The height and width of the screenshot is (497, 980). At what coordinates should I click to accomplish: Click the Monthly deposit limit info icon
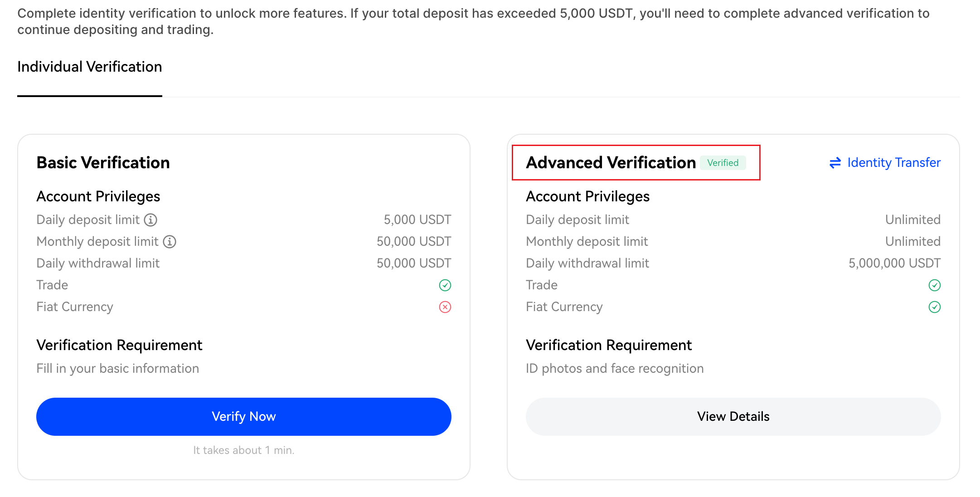[x=170, y=242]
